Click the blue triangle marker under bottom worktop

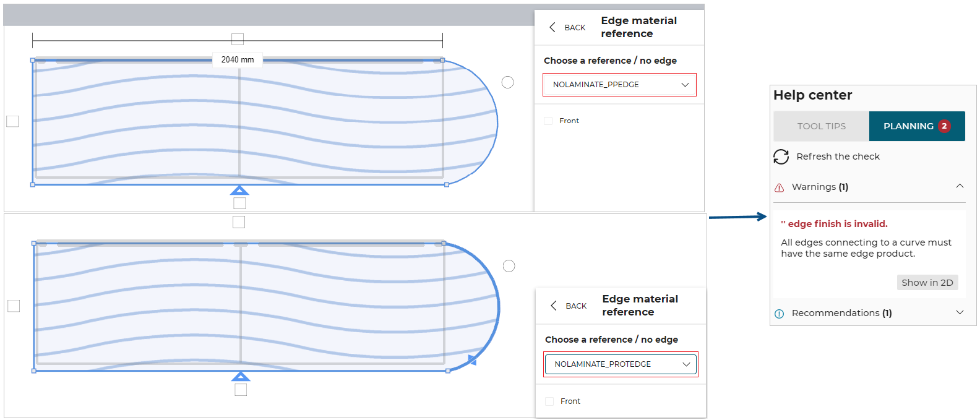pyautogui.click(x=241, y=376)
